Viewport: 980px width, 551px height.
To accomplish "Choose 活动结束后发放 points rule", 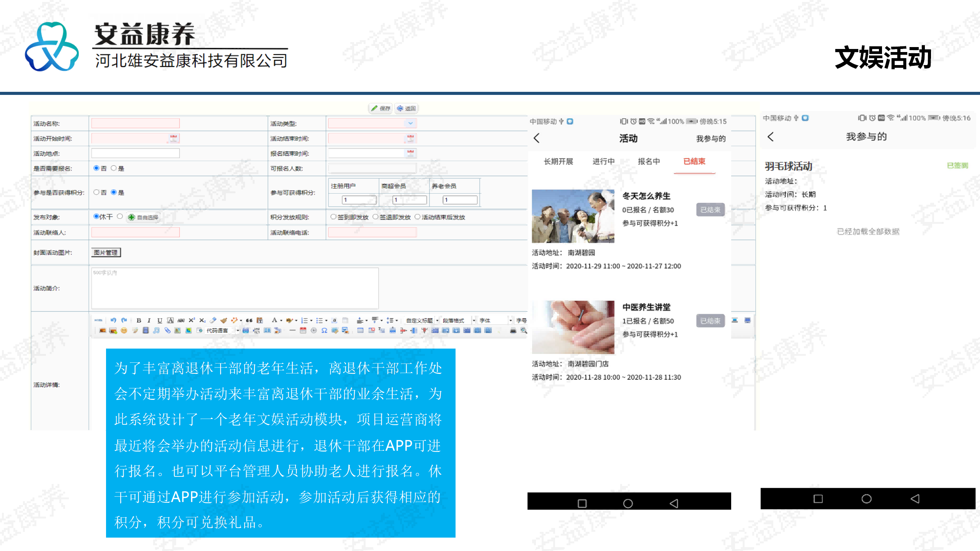I will (x=417, y=217).
